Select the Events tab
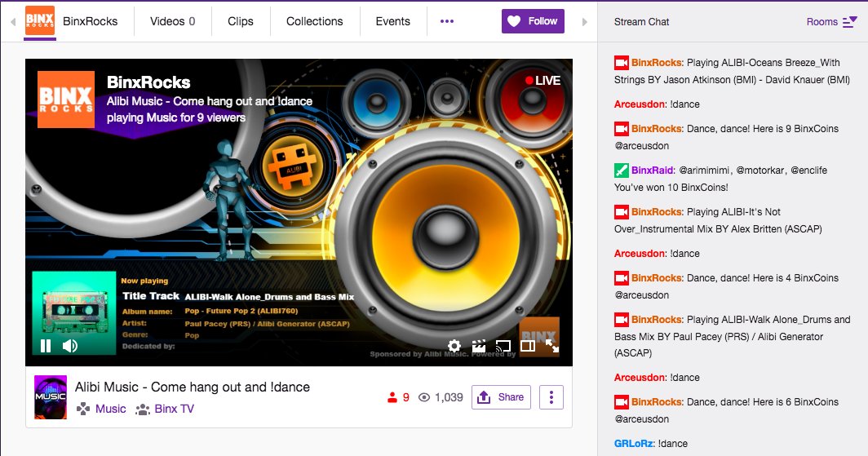 coord(393,21)
